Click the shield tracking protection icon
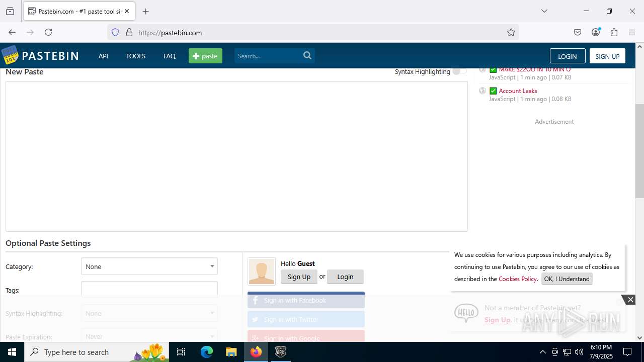 pos(115,32)
